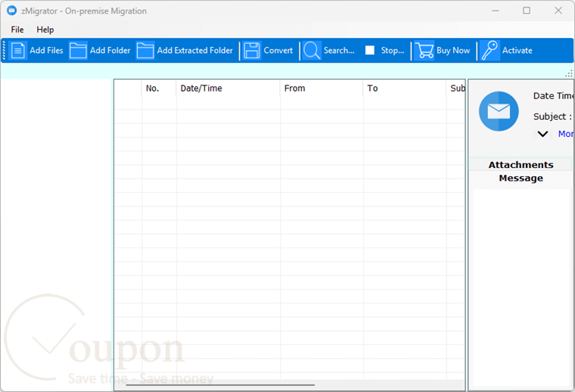Screen dimensions: 575x392
Task: Click the Add Files document icon
Action: tap(17, 51)
